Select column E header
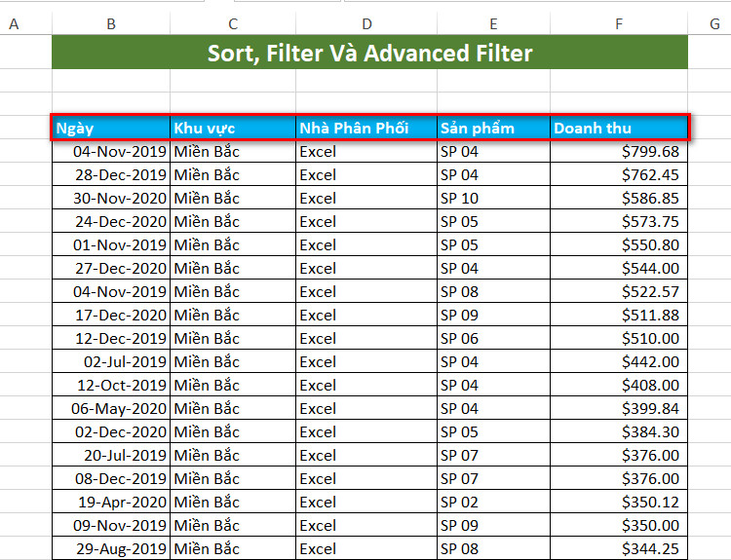The height and width of the screenshot is (560, 731). point(494,23)
